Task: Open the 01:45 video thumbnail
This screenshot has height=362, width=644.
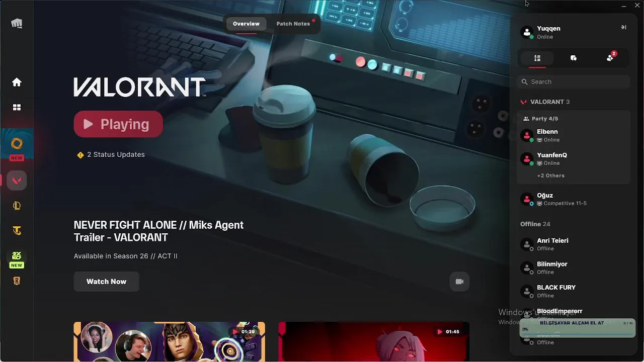Action: point(374,342)
